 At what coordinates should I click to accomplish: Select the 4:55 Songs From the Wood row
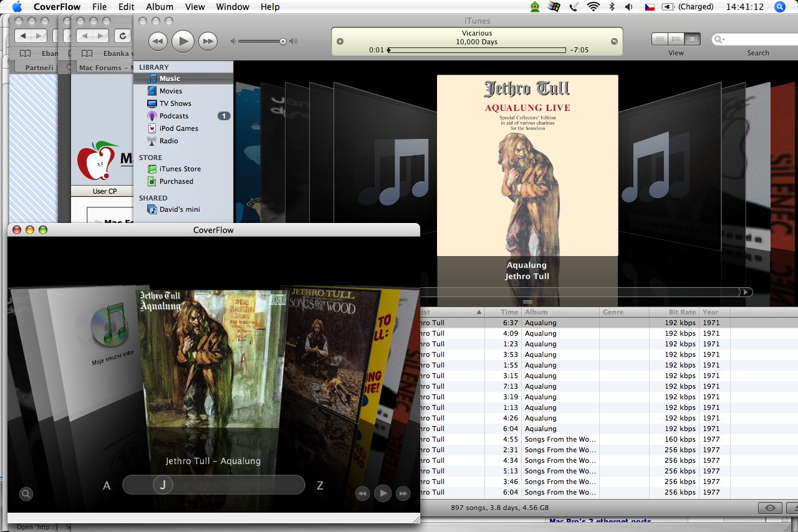pyautogui.click(x=608, y=439)
